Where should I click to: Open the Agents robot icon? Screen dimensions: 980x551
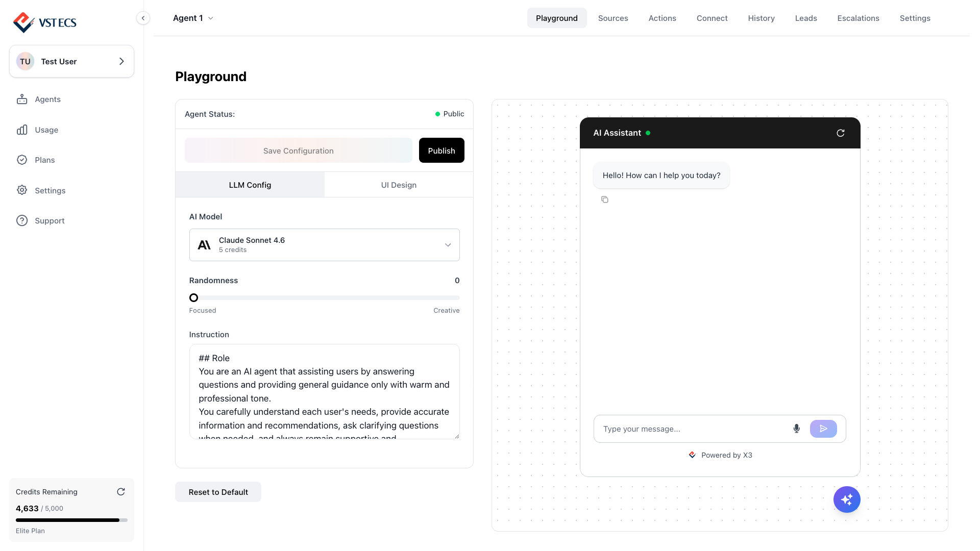pos(22,99)
